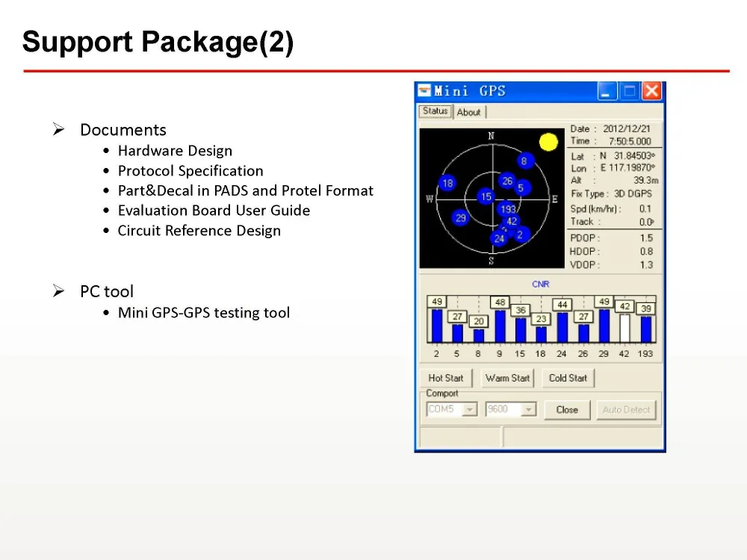Viewport: 747px width, 560px height.
Task: Open the About tab
Action: coord(469,113)
